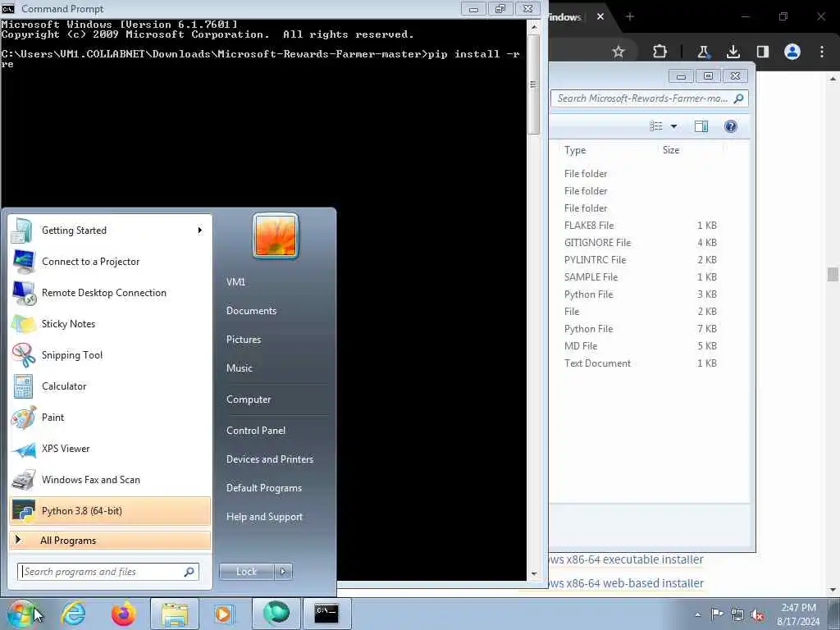Open a new Chrome tab

click(x=630, y=16)
